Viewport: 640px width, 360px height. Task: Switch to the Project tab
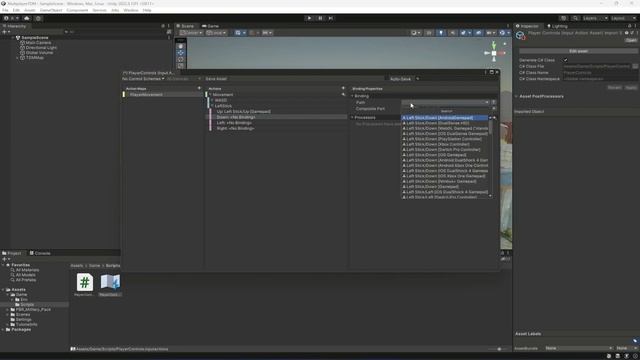(x=12, y=253)
